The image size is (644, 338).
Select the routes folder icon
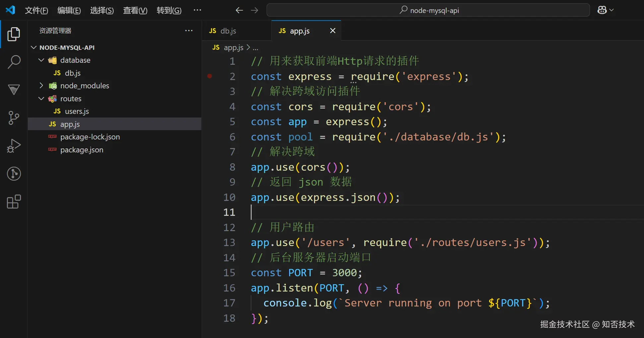pyautogui.click(x=52, y=99)
